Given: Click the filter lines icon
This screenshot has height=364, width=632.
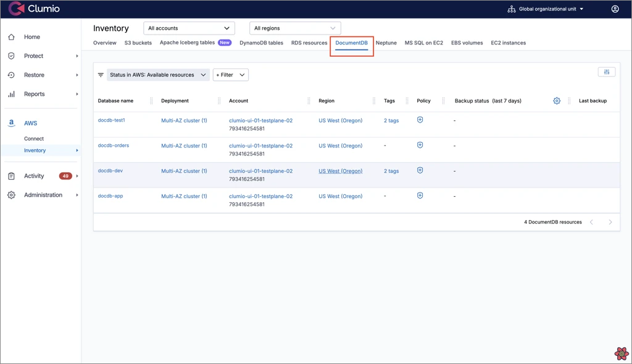Looking at the screenshot, I should [101, 75].
